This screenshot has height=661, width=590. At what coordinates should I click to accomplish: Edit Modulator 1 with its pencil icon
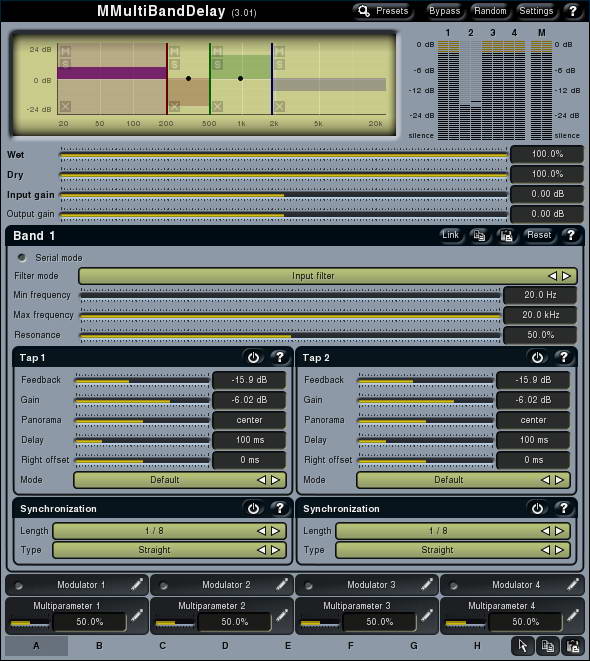click(x=137, y=584)
